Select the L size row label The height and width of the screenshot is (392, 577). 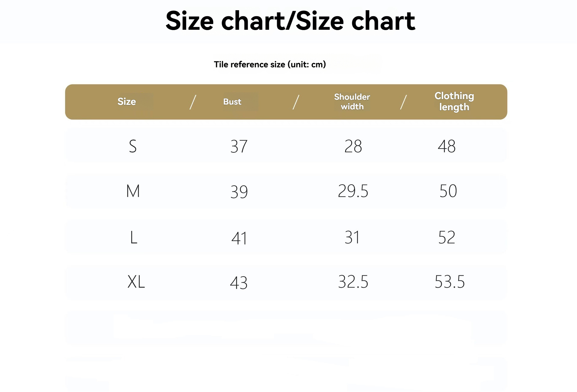tap(134, 237)
